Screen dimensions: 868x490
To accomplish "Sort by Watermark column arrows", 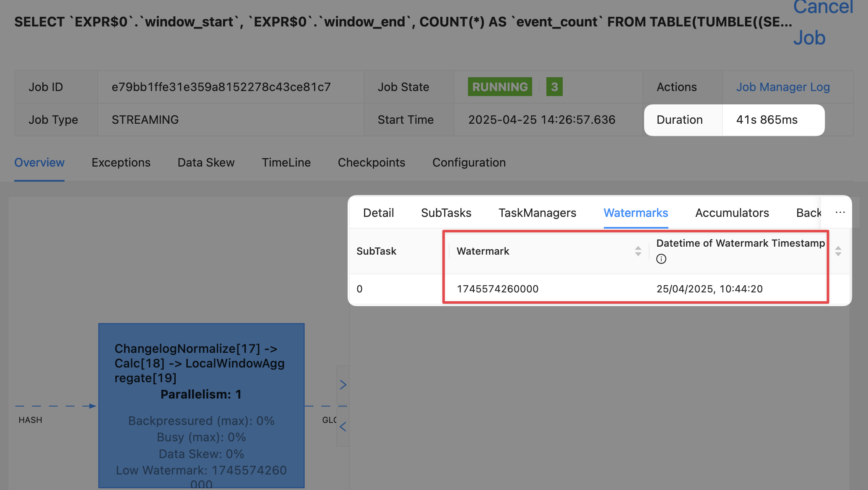I will (x=638, y=251).
